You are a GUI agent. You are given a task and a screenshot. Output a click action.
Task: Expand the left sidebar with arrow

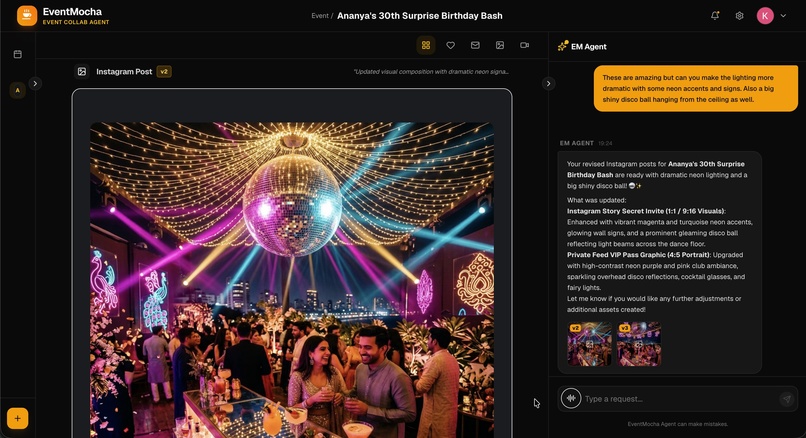(x=35, y=83)
